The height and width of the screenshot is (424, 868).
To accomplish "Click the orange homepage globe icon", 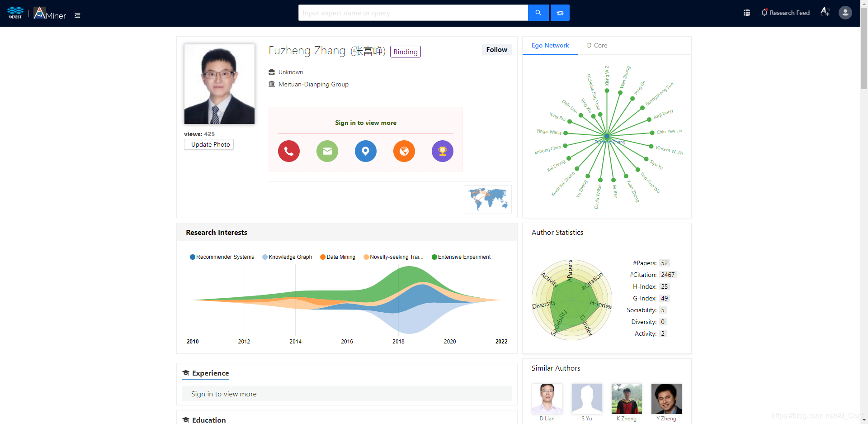I will (404, 151).
